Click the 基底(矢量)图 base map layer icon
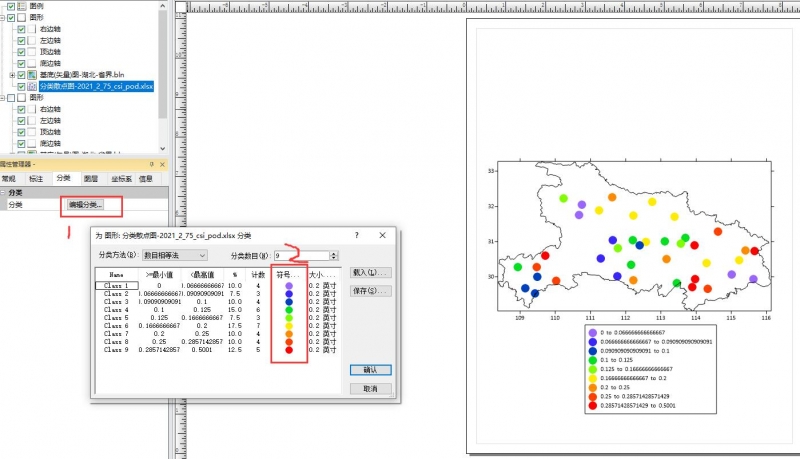 pos(33,75)
